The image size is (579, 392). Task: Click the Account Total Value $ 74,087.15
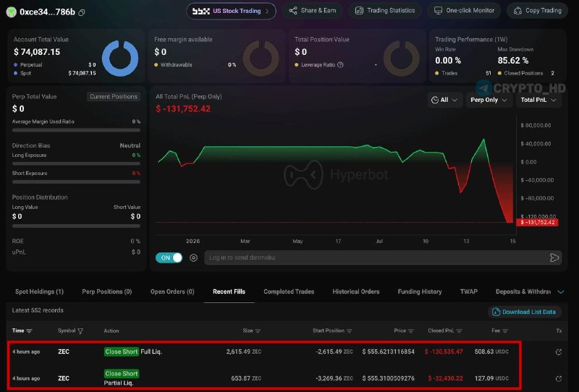point(37,52)
